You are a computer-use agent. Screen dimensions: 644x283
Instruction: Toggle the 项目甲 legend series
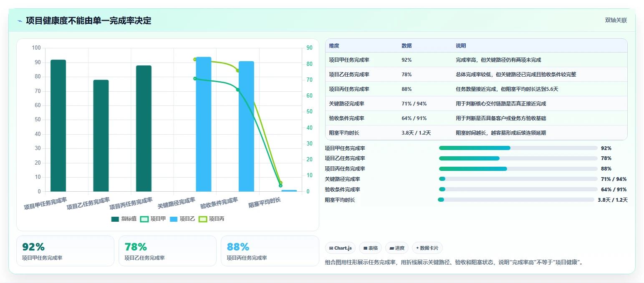(x=153, y=219)
